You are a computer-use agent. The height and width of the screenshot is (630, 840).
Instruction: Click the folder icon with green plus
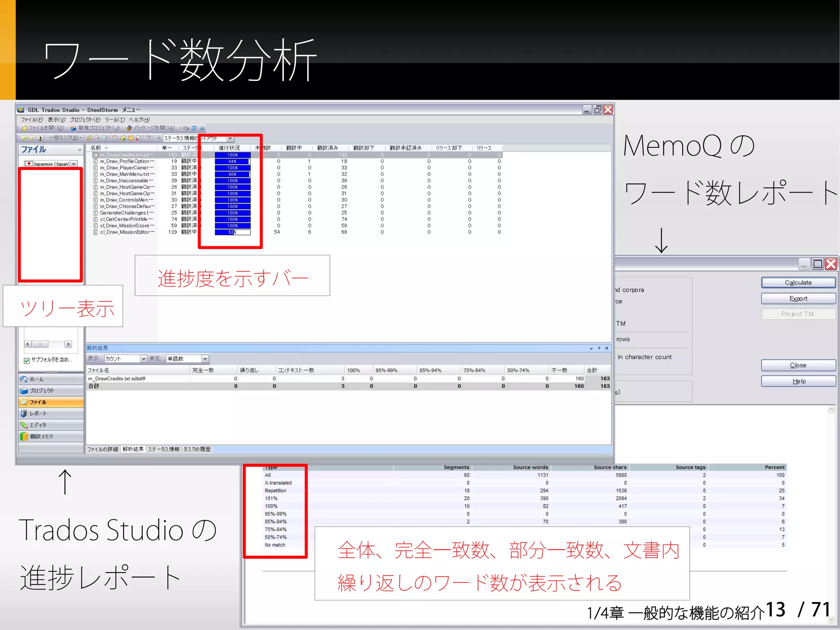click(x=123, y=138)
